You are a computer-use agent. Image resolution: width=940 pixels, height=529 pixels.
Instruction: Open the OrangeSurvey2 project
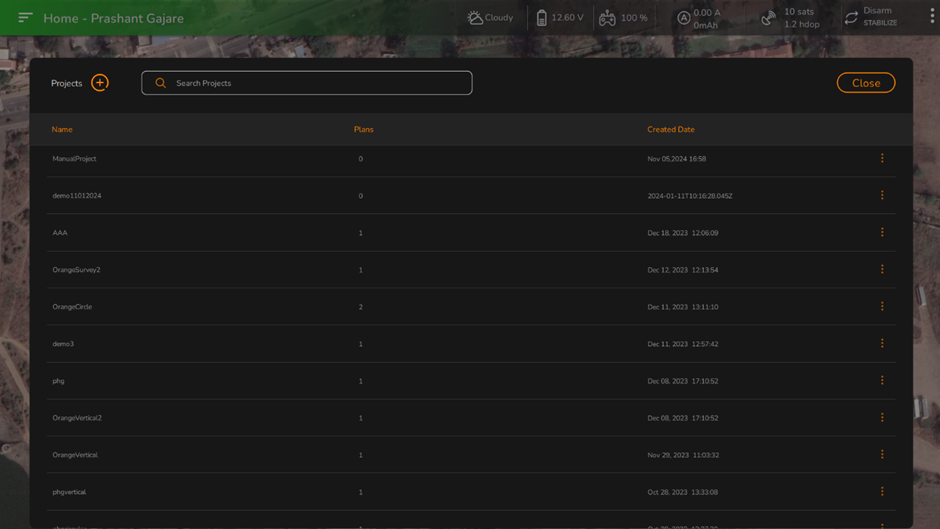[76, 270]
